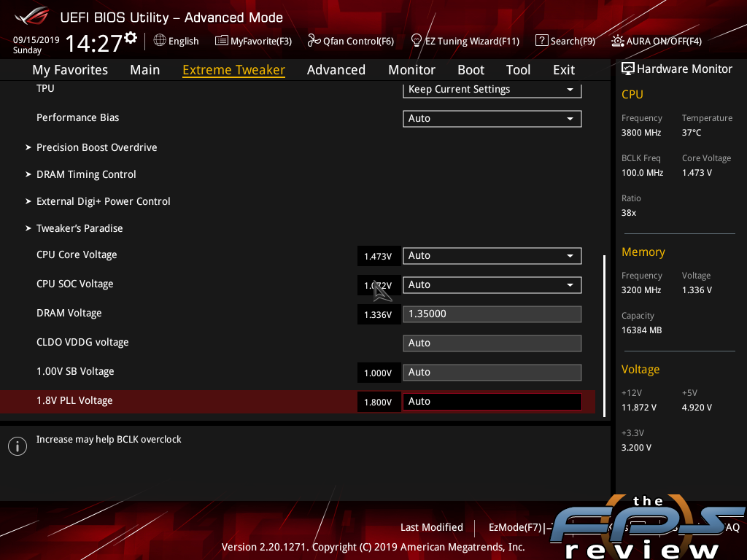The height and width of the screenshot is (560, 747).
Task: Open CPU SOC Voltage dropdown
Action: (x=492, y=285)
